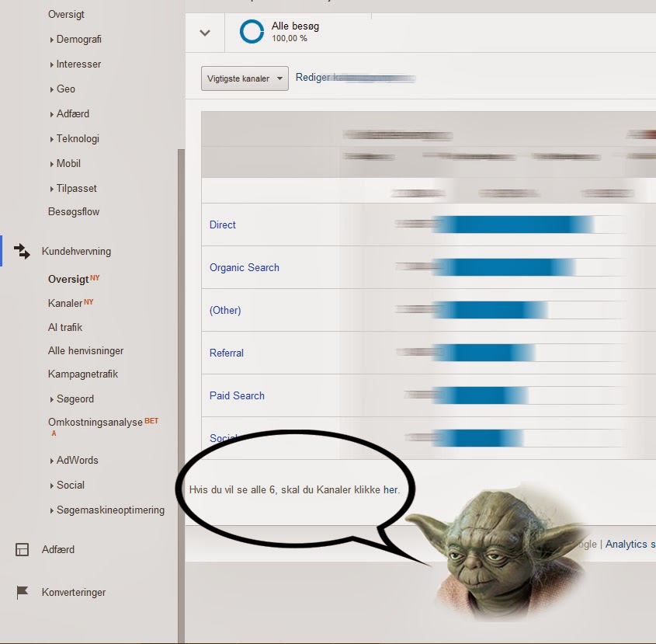Screen dimensions: 656x644
Task: Expand the Adfærd item under audience
Action: (x=69, y=114)
